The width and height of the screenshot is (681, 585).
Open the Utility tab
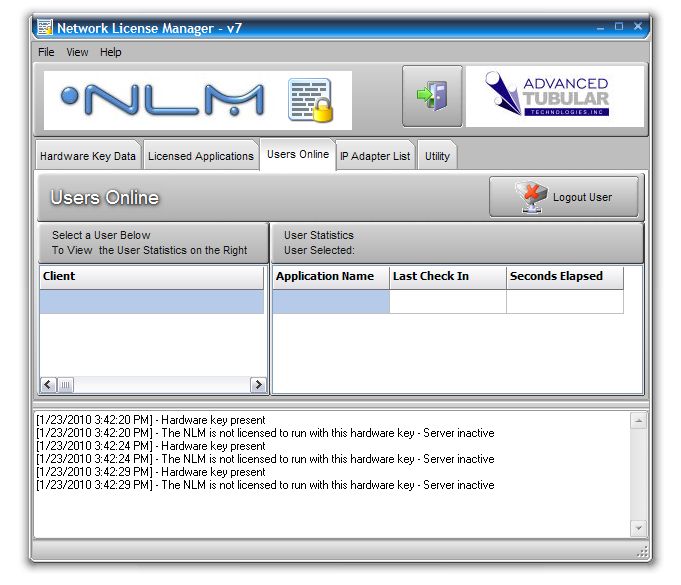437,156
